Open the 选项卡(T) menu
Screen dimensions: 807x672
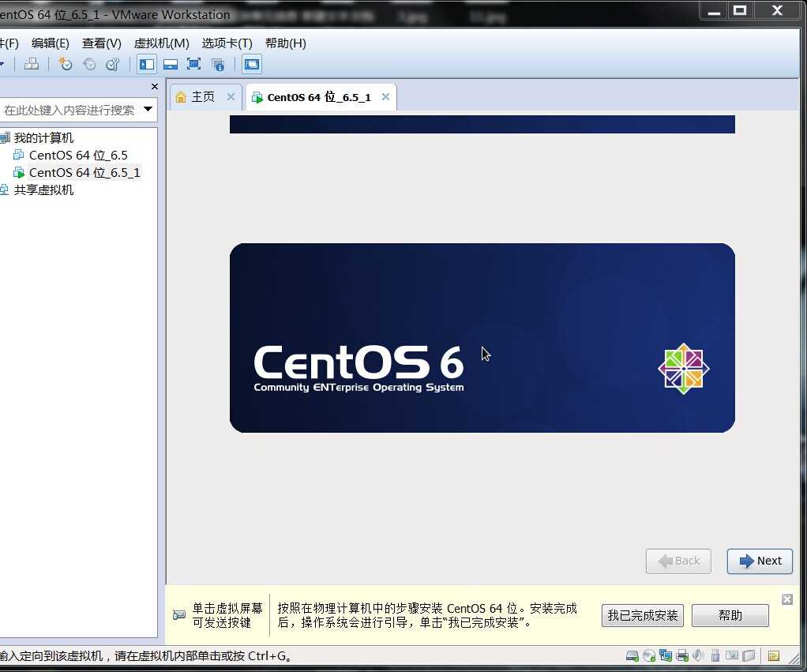coord(227,43)
